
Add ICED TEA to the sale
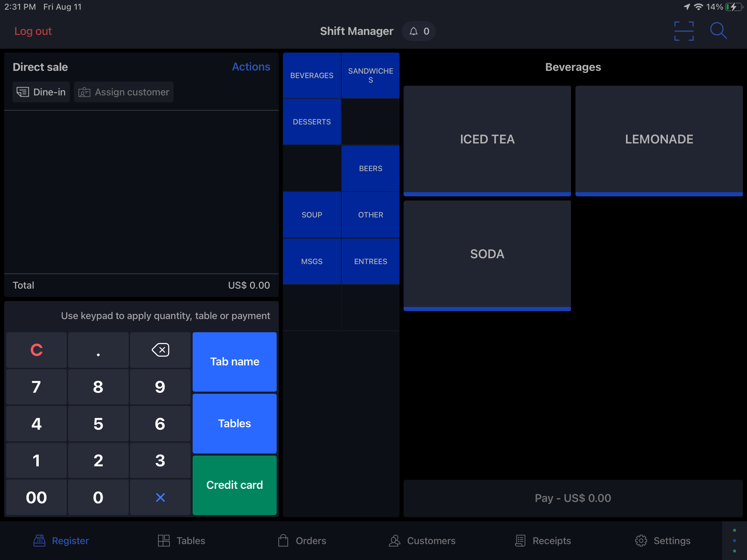click(487, 139)
